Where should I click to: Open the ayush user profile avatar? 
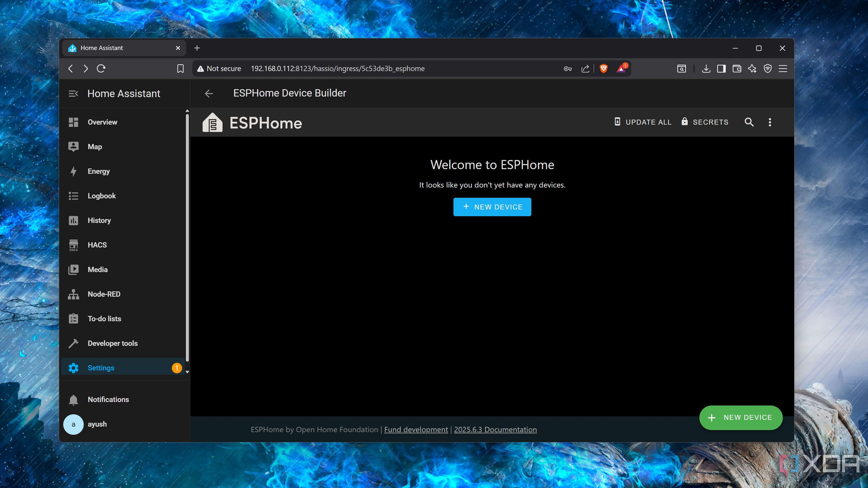(73, 424)
